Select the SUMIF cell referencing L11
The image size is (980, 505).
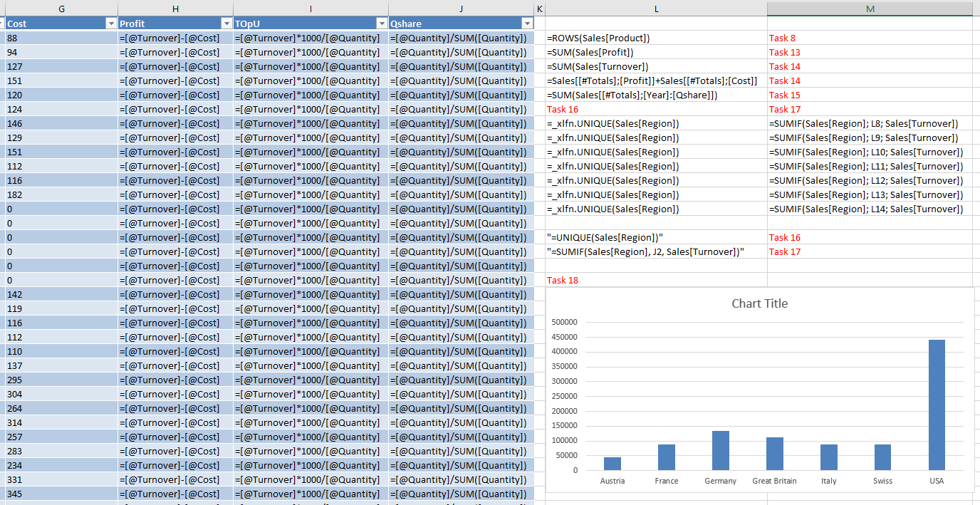(870, 166)
